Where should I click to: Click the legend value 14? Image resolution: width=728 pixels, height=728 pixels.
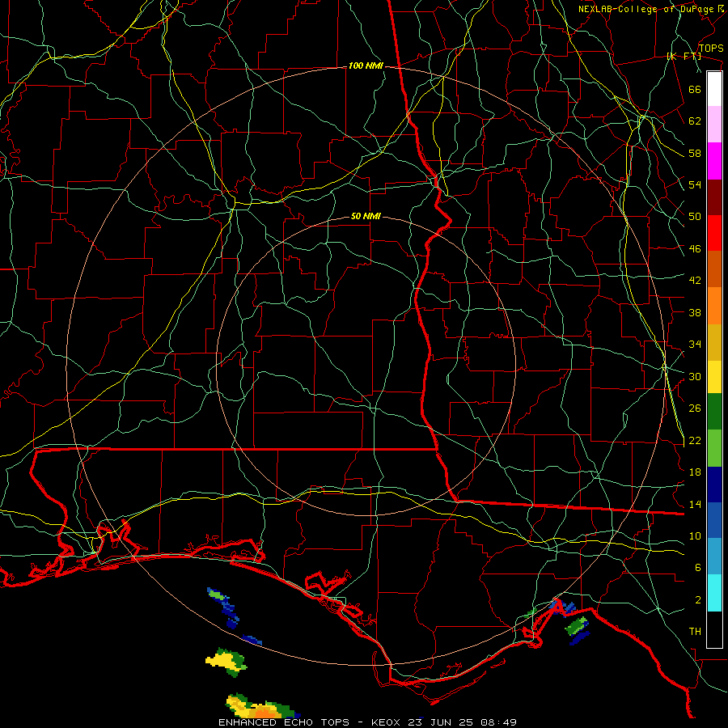point(695,504)
